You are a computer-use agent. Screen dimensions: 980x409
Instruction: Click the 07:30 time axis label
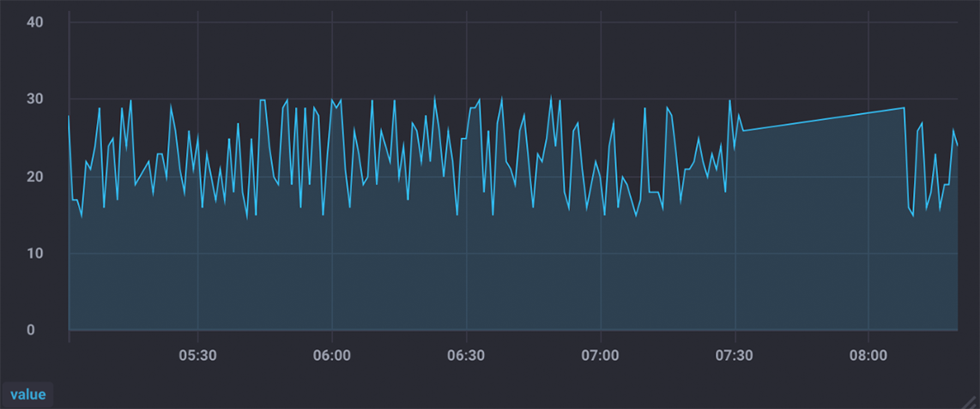735,355
